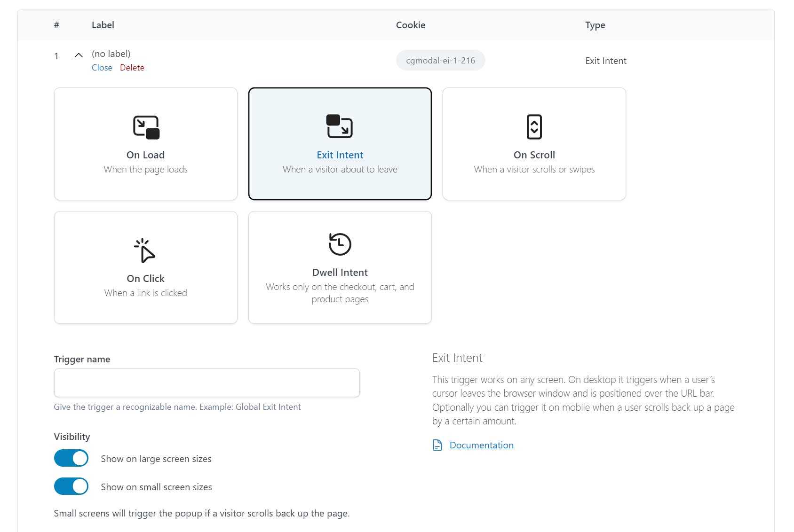Viewport: 794px width, 532px height.
Task: Select the Dwell Intent clock icon
Action: pos(340,244)
